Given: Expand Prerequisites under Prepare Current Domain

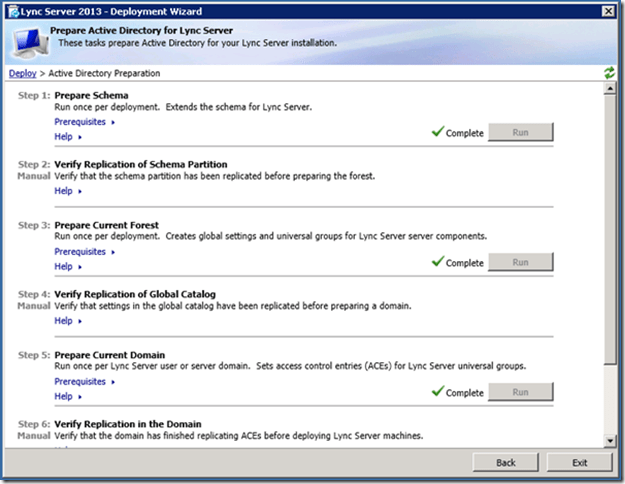Looking at the screenshot, I should coord(84,382).
